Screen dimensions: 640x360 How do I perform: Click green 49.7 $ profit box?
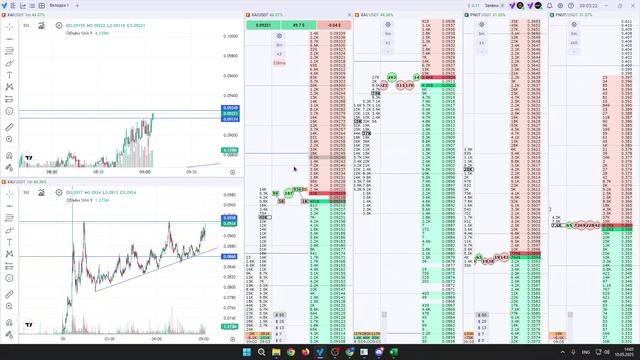pyautogui.click(x=298, y=25)
